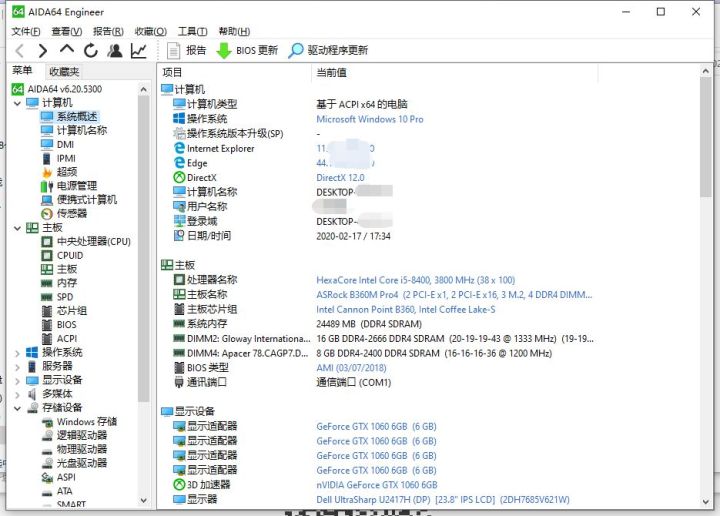Select the CPUID tree item

pos(70,256)
